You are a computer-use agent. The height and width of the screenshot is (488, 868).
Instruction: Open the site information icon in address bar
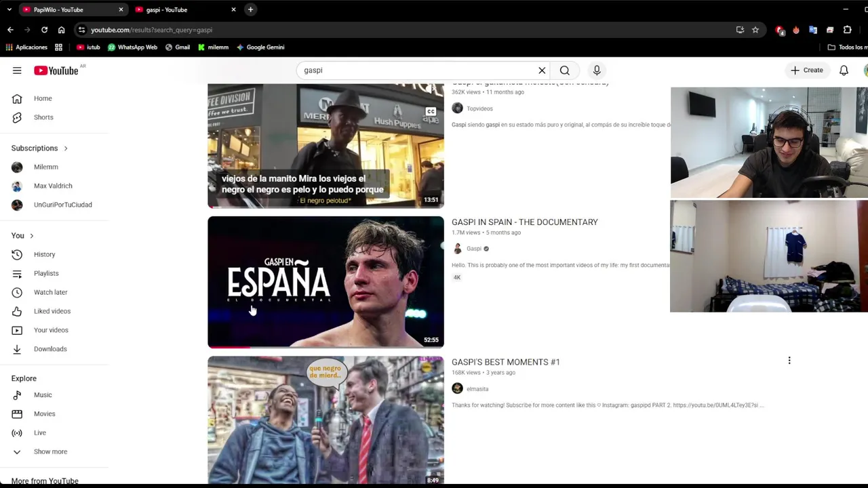[x=81, y=30]
